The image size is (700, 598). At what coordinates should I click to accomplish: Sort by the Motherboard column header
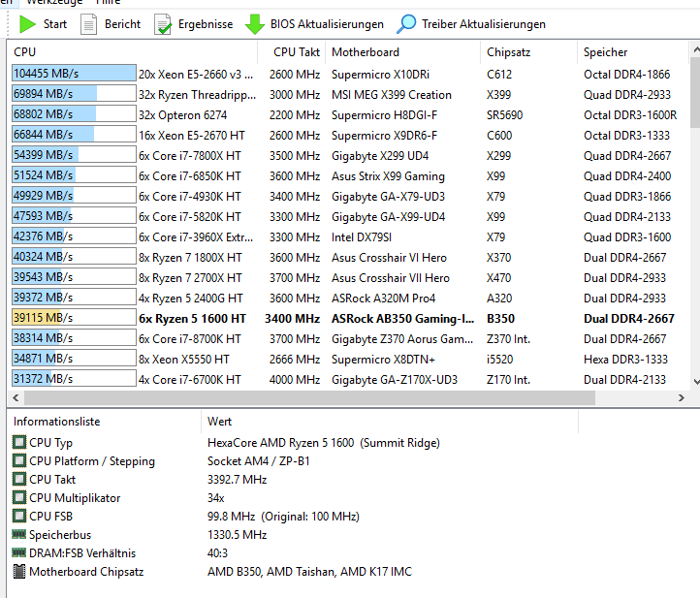point(403,52)
